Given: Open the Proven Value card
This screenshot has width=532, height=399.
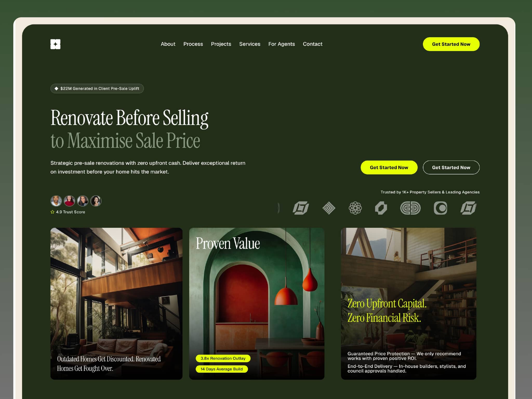Looking at the screenshot, I should click(x=257, y=304).
